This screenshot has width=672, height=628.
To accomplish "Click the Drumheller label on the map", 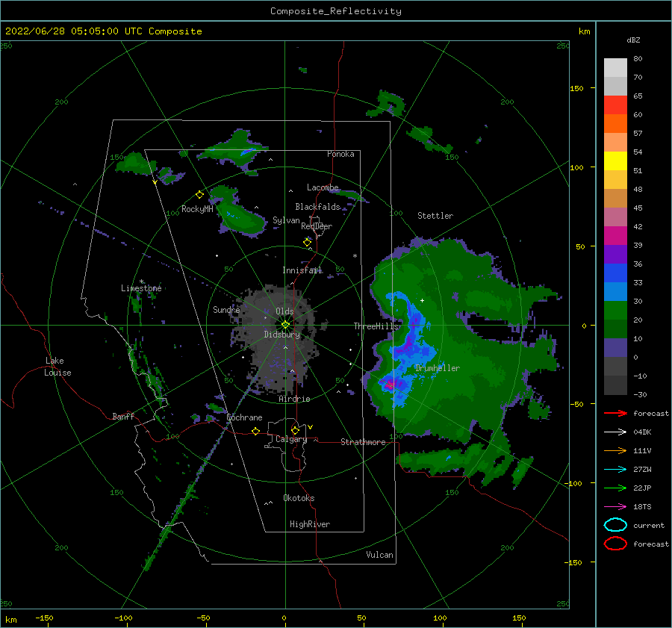I will [438, 368].
